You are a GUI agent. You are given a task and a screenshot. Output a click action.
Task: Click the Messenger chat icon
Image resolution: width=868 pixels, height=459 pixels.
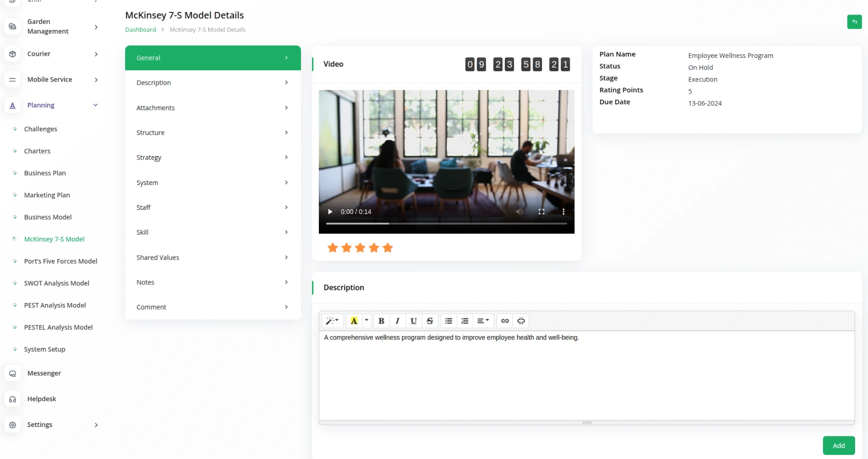click(12, 373)
